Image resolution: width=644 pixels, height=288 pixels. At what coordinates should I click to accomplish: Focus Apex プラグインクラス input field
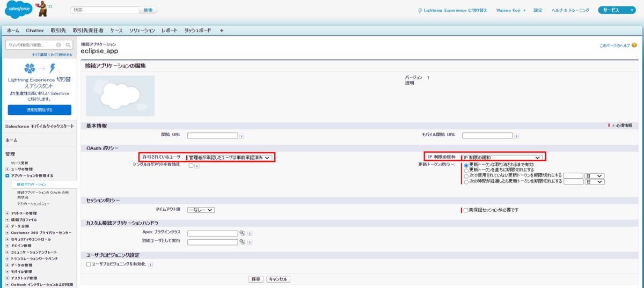tap(213, 233)
